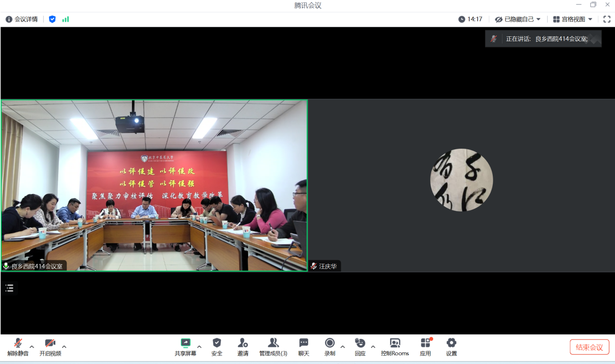Toggle fullscreen mode icon at top right
The width and height of the screenshot is (615, 364).
[607, 19]
